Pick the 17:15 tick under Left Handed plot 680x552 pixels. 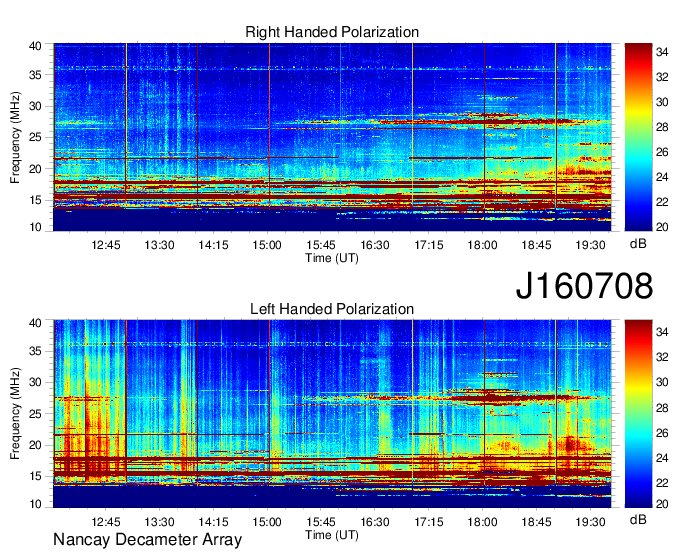tap(428, 522)
